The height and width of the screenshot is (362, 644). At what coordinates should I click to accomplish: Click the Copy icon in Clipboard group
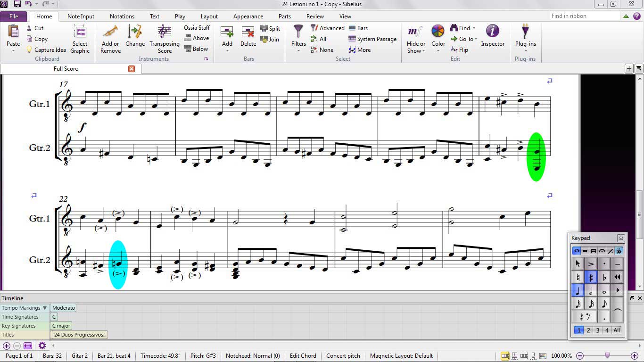click(x=30, y=39)
